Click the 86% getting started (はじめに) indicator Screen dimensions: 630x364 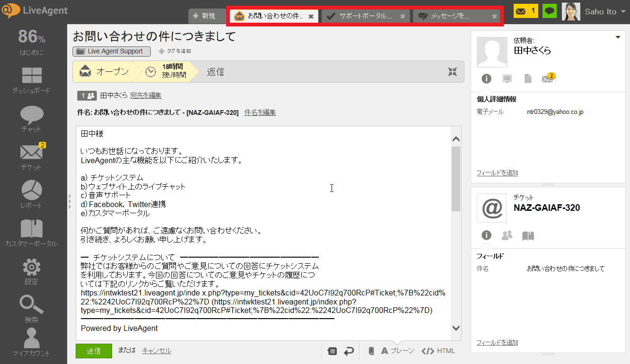coord(32,42)
